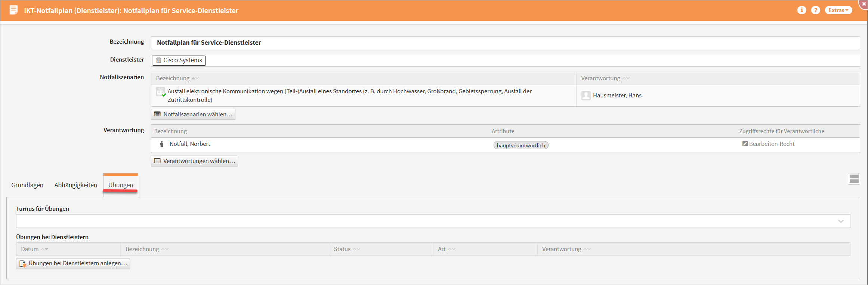Screen dimensions: 868x285
Task: Click the hauptverantwortlich attribute badge
Action: 521,145
